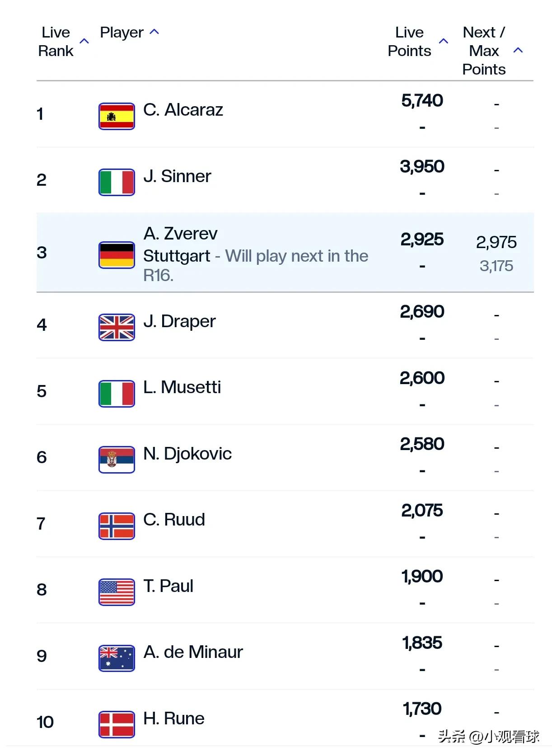
Task: Sort by Next / Max Points arrow
Action: (x=518, y=50)
